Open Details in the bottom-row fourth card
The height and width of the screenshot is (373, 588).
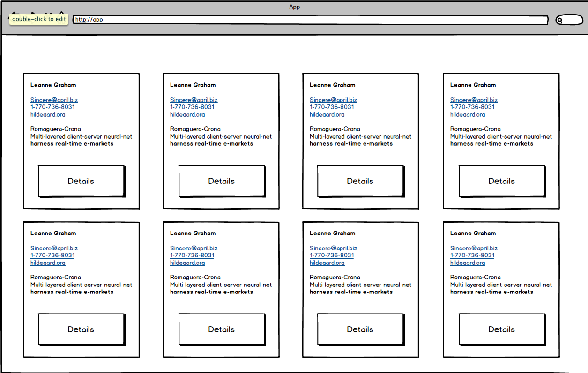(x=502, y=329)
